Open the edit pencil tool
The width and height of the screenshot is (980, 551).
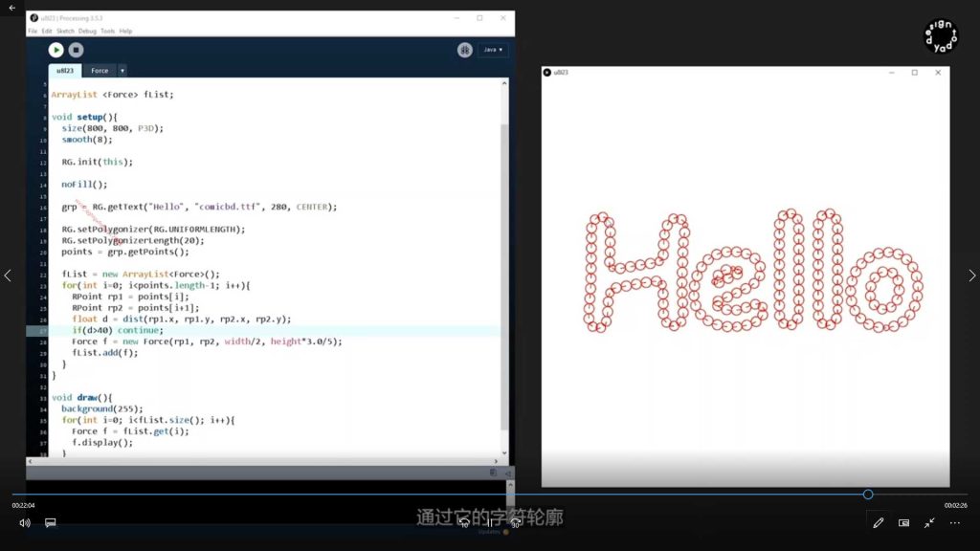878,523
